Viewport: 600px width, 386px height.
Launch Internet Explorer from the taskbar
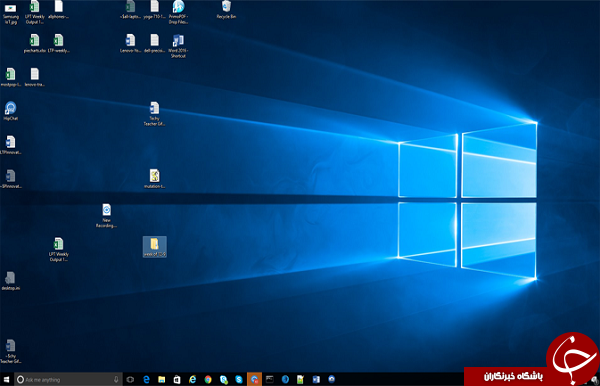[192, 379]
